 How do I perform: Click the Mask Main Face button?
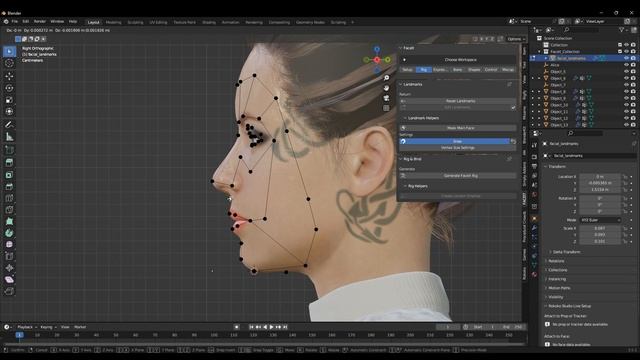pos(458,128)
